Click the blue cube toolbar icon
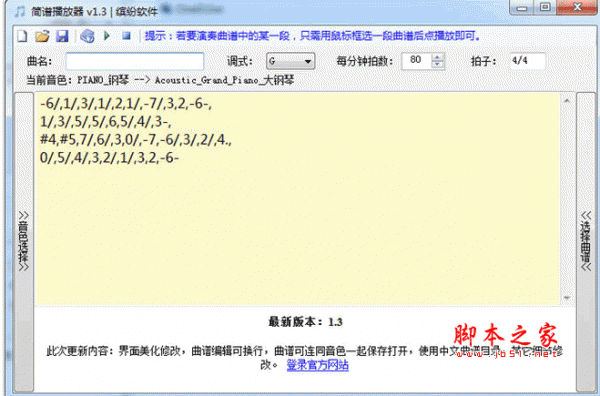Viewport: 600px width, 396px height. (87, 36)
